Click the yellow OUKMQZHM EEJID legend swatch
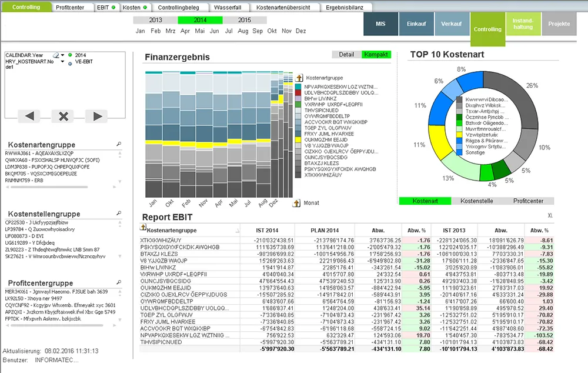Screen dimensions: 588x373 tap(298, 139)
